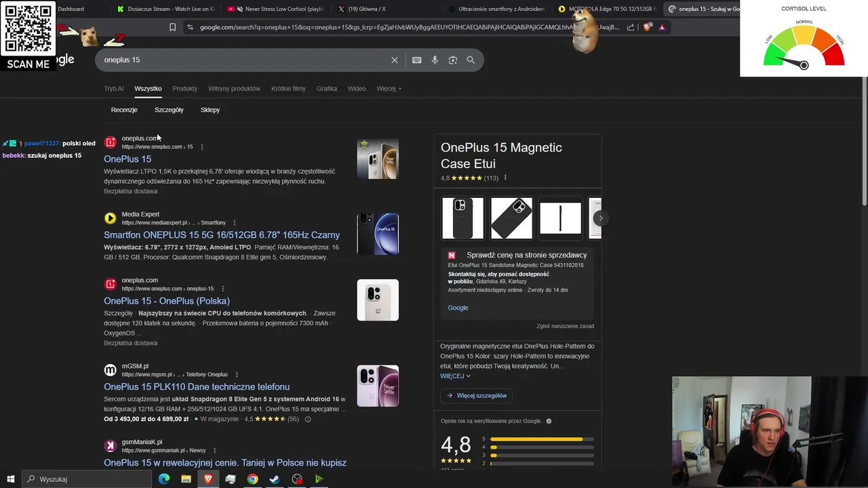Open three-dot menu next to 4,8 rating (113)
Image resolution: width=868 pixels, height=488 pixels.
(505, 178)
